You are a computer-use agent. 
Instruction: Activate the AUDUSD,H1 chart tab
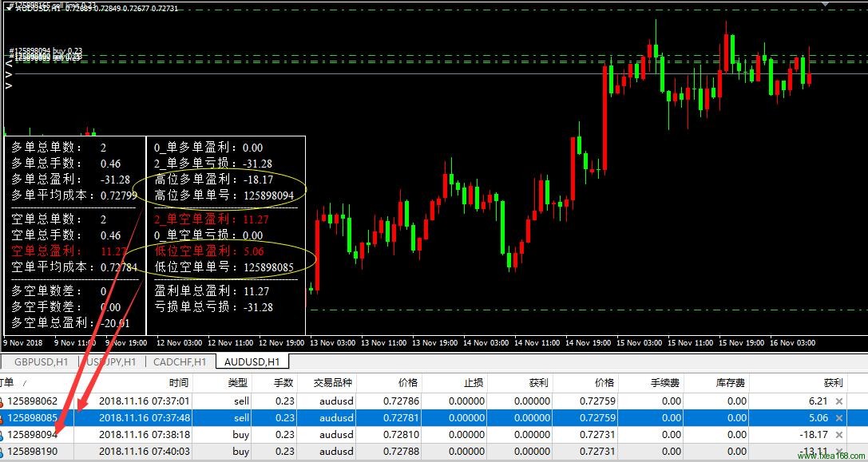tap(252, 361)
